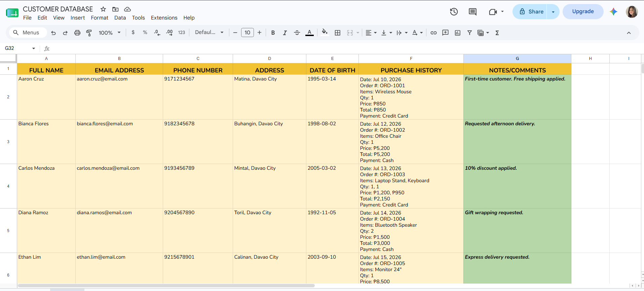Format as currency with the dollar icon

tap(133, 33)
